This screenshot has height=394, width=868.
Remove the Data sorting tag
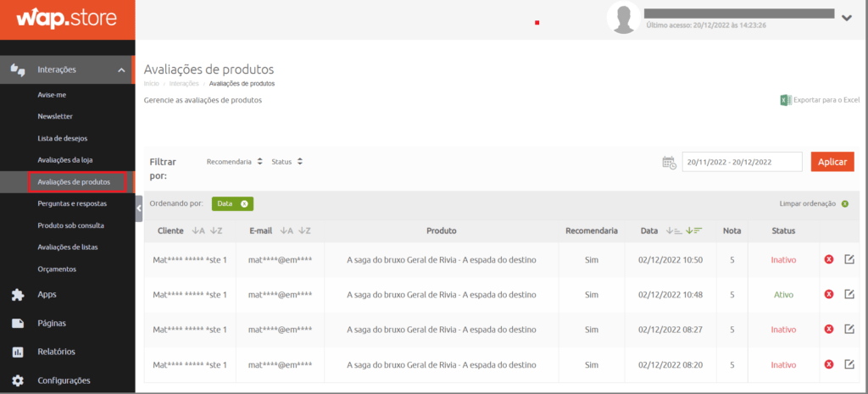[244, 203]
